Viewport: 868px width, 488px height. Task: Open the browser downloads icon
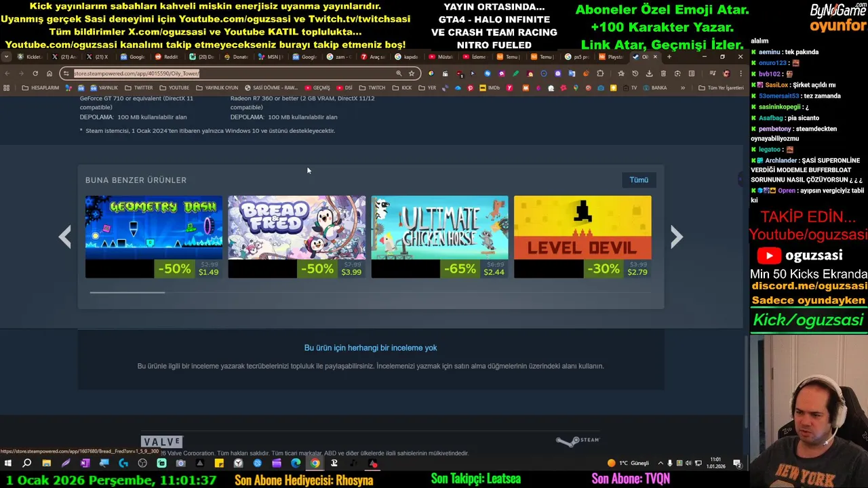[x=649, y=73]
